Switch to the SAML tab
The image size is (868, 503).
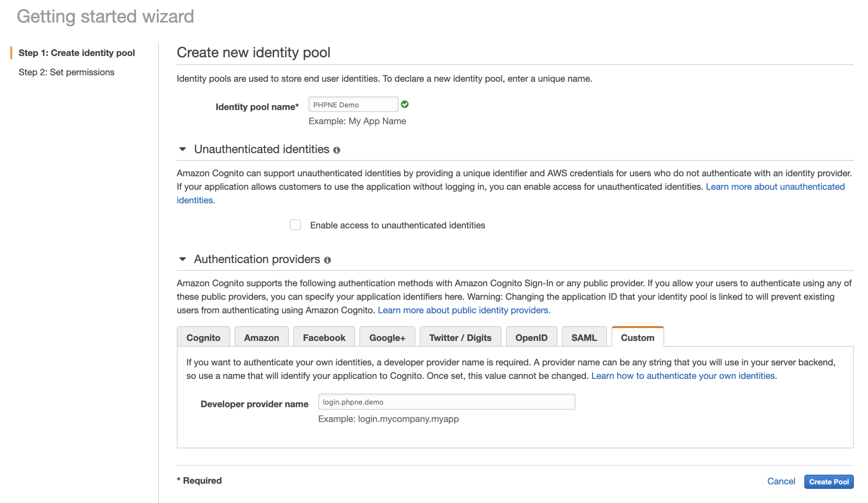tap(584, 338)
